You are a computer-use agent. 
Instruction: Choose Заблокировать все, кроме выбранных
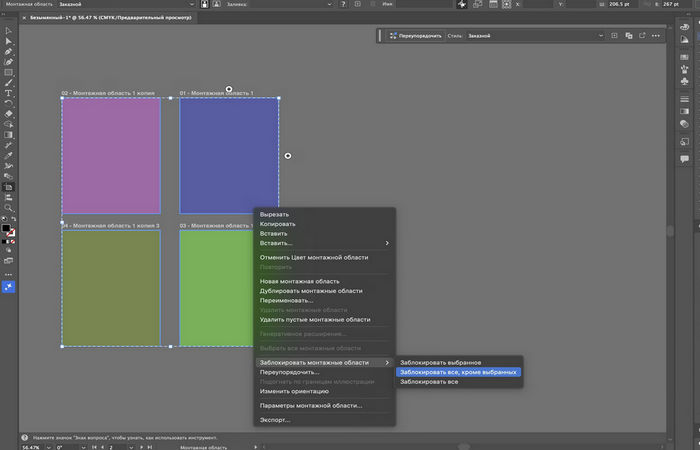(459, 372)
